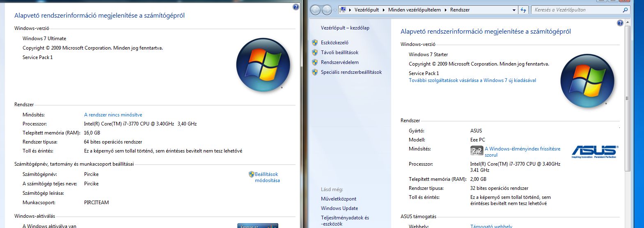This screenshot has height=228, width=644.
Task: Click the shield icon next to Rendszervédelem
Action: click(x=315, y=62)
